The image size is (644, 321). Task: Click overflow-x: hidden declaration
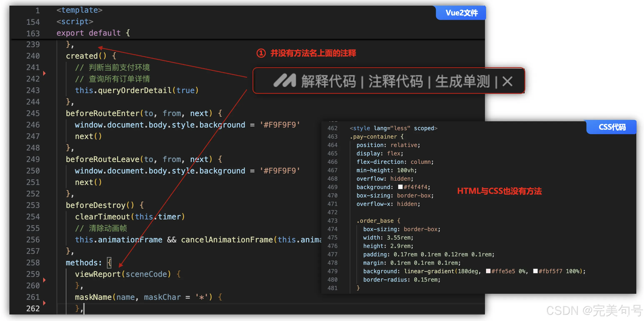[x=388, y=204]
